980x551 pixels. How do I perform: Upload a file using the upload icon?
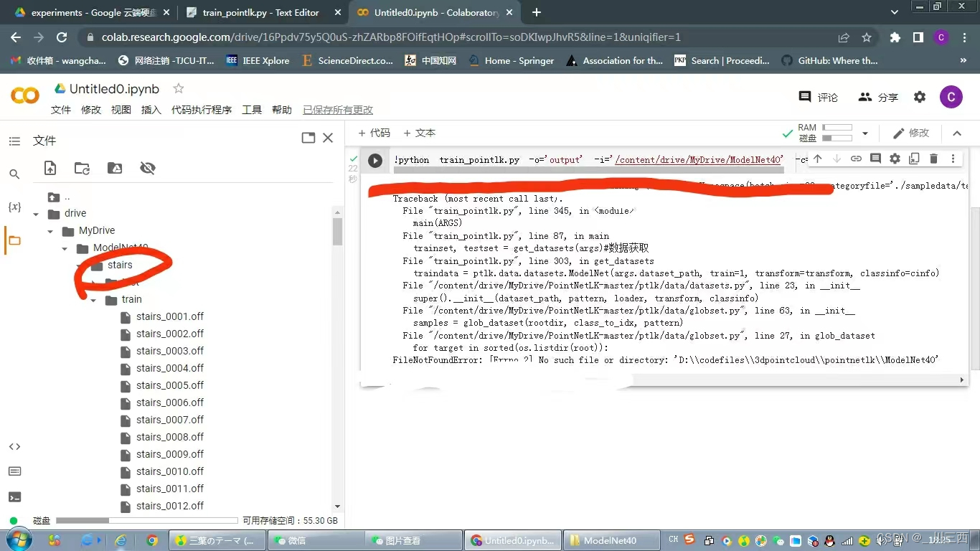[x=50, y=168]
